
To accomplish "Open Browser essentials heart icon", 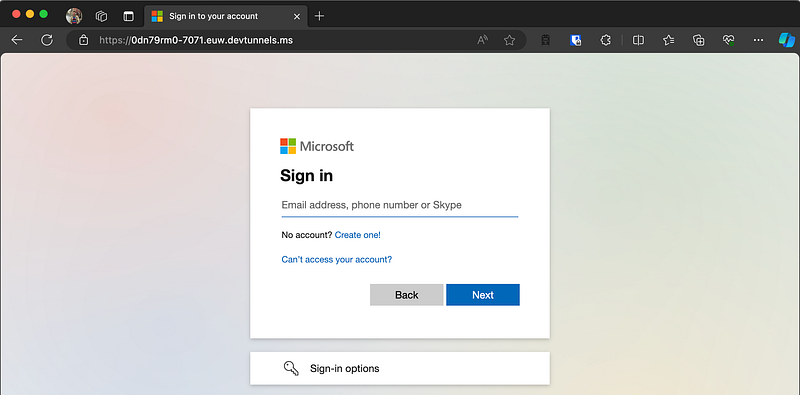I will click(x=729, y=40).
